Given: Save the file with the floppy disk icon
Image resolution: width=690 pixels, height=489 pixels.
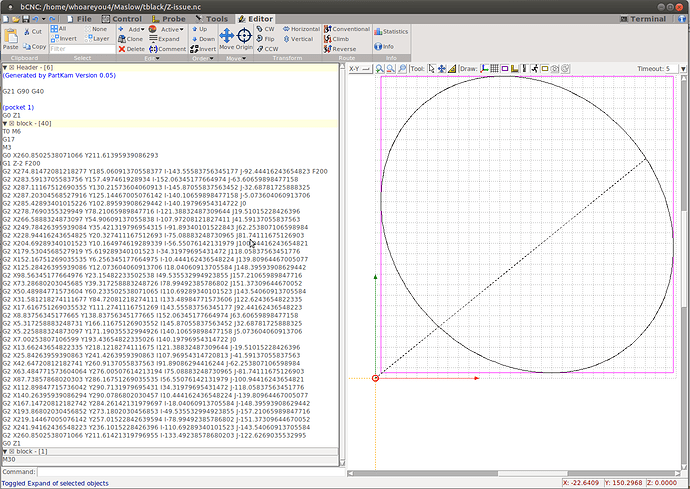Looking at the screenshot, I should 26,19.
